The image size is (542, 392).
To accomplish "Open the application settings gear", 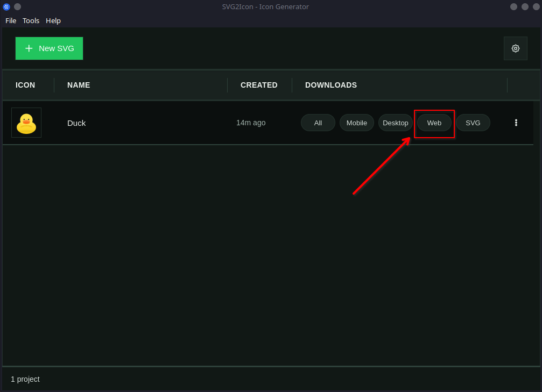I will tap(515, 48).
